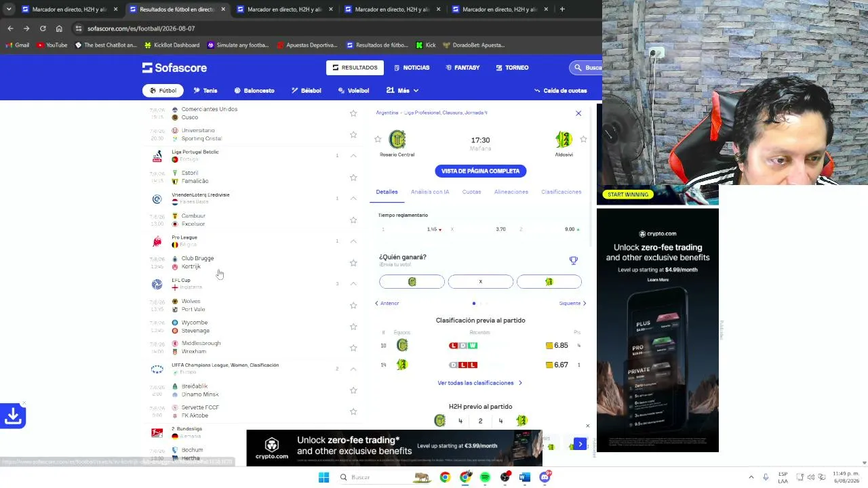Viewport: 868px width, 488px height.
Task: Close the Rosario Central match panel
Action: [x=578, y=113]
